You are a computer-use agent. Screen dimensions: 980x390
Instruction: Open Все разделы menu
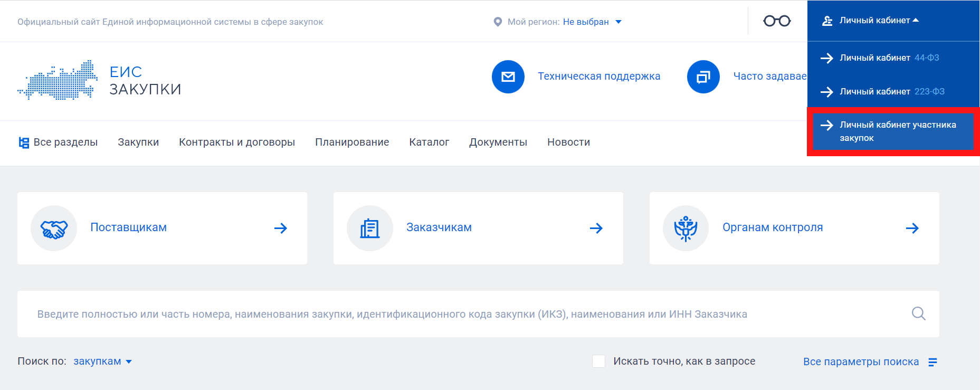(58, 142)
